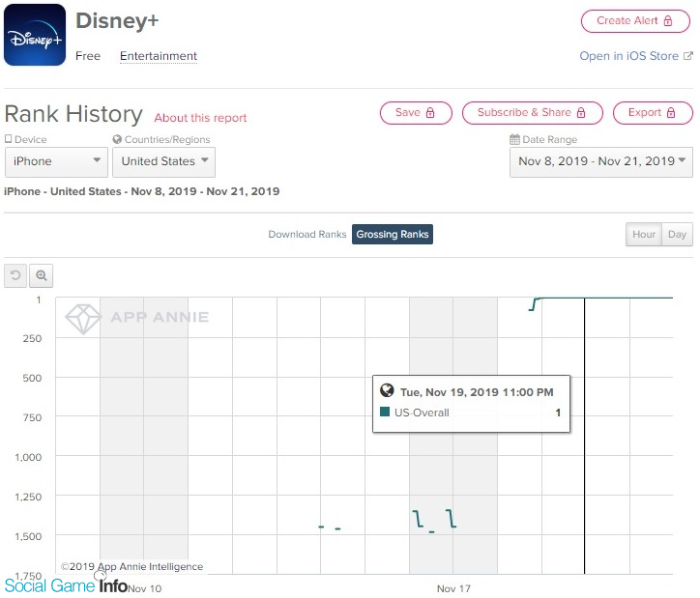The width and height of the screenshot is (700, 598).
Task: Click the globe icon by Countries/Regions
Action: coord(117,139)
